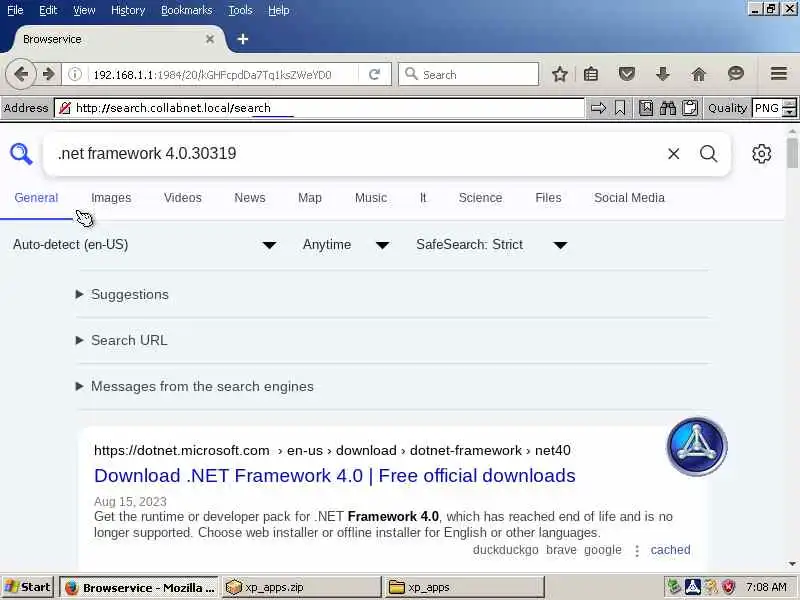
Task: Open the Tools menu
Action: 240,10
